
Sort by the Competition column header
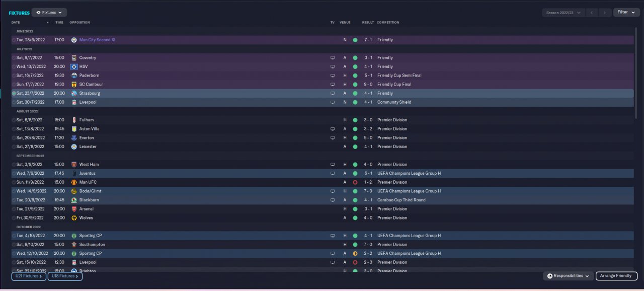click(x=388, y=23)
